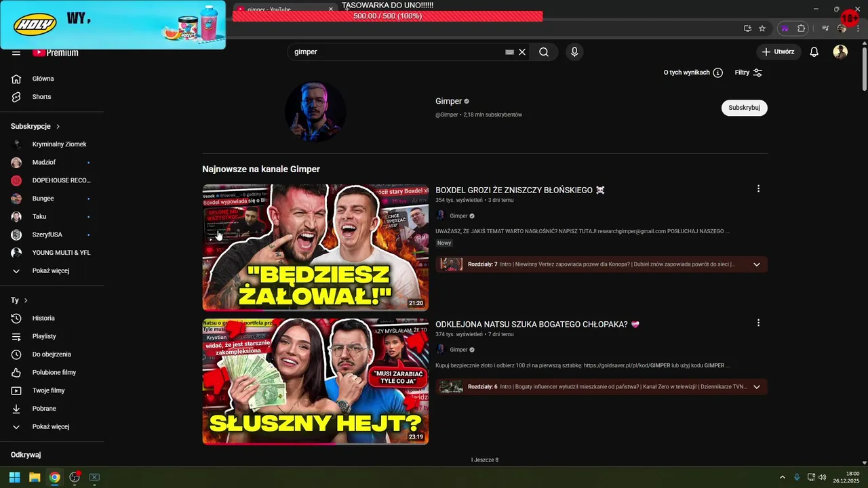Expand Subskrypcje section arrow
This screenshot has width=868, height=488.
pos(58,126)
